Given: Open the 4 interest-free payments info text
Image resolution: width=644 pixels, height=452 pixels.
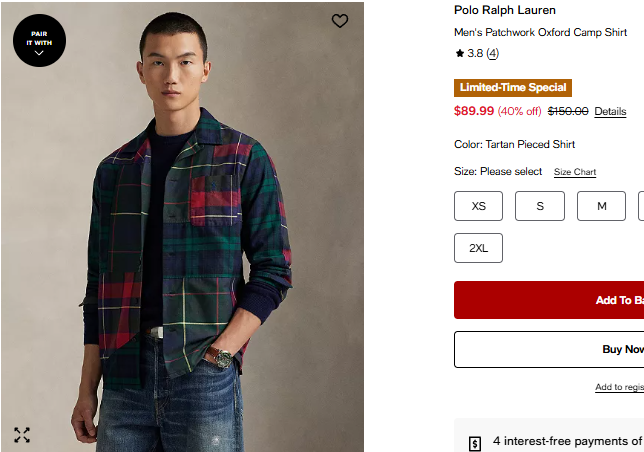Looking at the screenshot, I should pyautogui.click(x=566, y=441).
